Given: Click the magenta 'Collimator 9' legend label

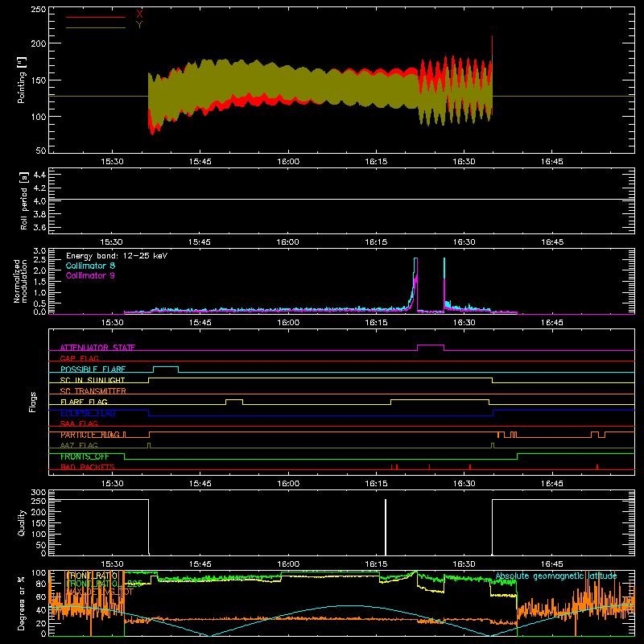Looking at the screenshot, I should click(x=90, y=275).
